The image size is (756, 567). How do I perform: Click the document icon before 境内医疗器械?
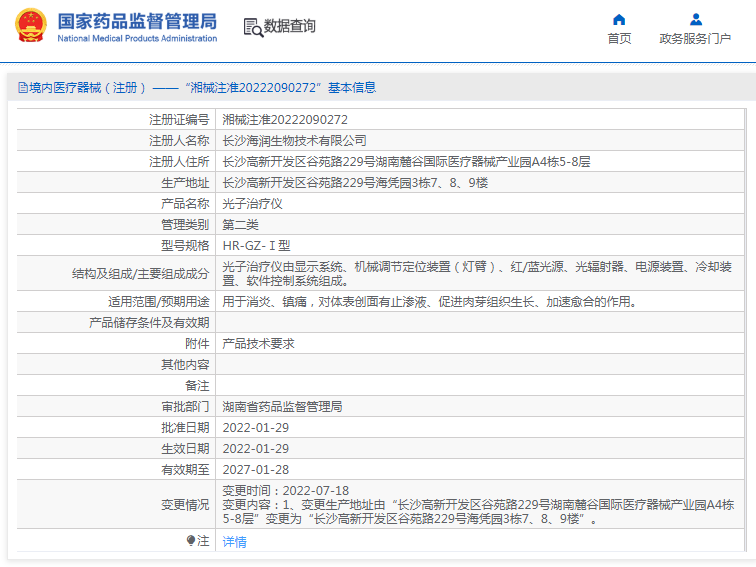tap(23, 88)
